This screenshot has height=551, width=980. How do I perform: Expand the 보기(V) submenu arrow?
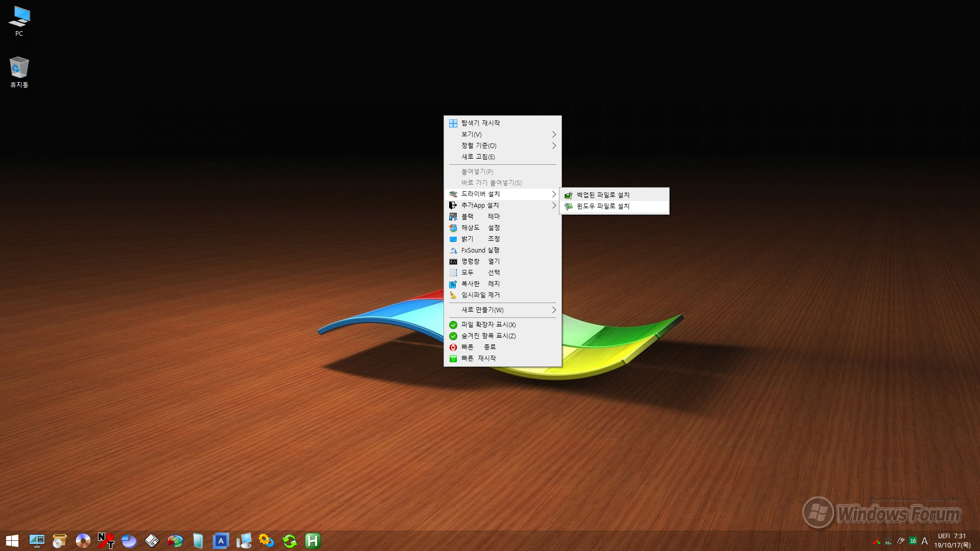pyautogui.click(x=554, y=134)
